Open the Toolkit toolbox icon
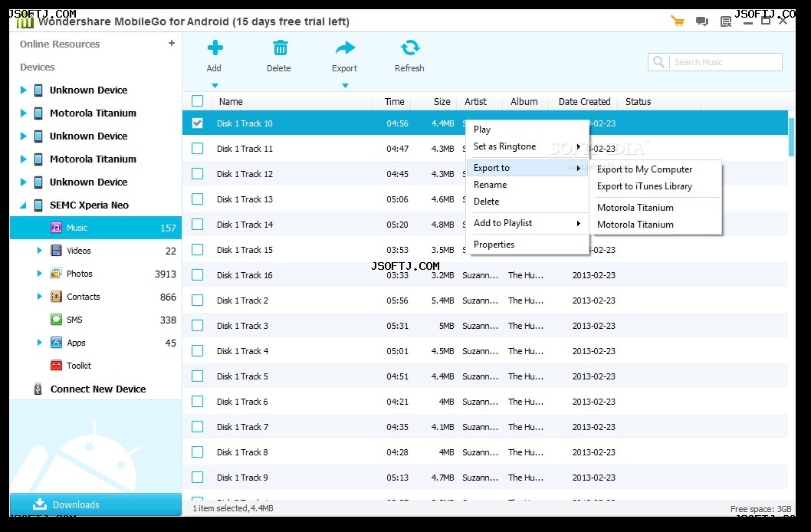 coord(57,366)
